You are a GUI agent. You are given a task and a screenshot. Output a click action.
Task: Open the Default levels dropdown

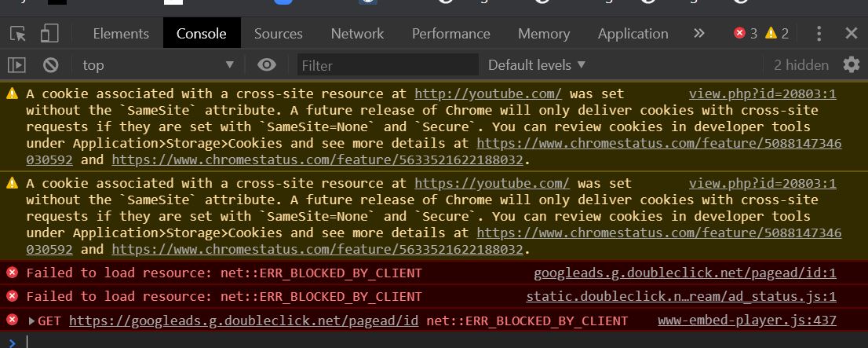(536, 65)
